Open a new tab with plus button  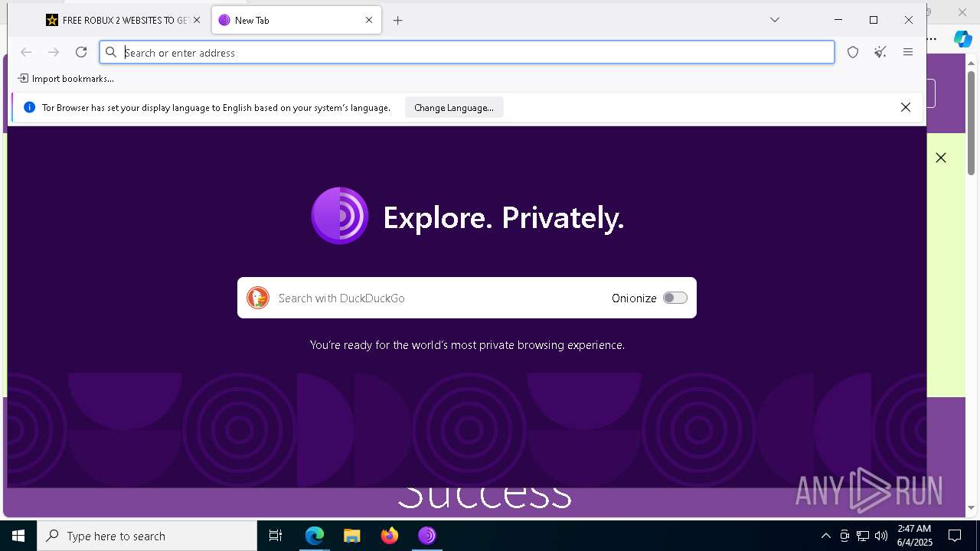pyautogui.click(x=397, y=21)
